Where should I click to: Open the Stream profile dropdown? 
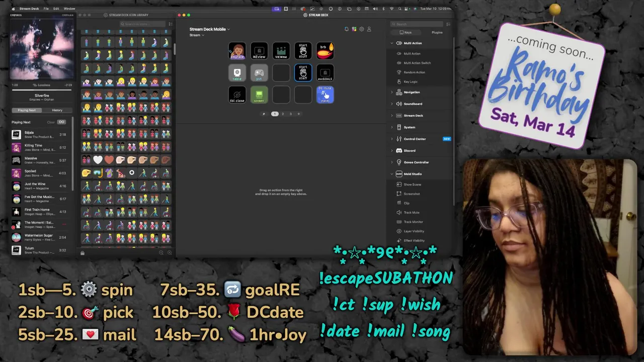197,35
